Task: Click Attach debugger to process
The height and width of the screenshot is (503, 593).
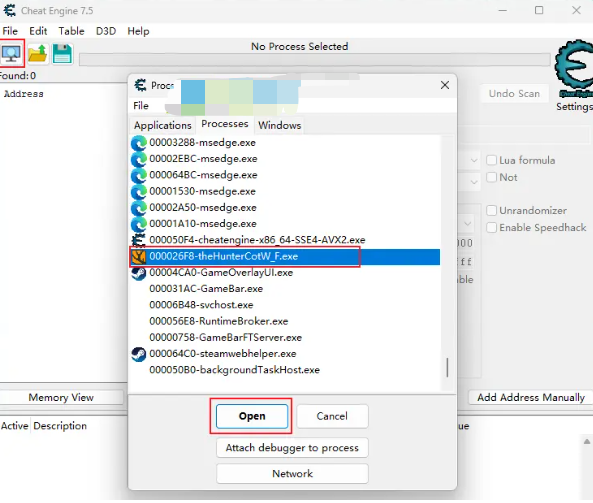Action: tap(292, 448)
